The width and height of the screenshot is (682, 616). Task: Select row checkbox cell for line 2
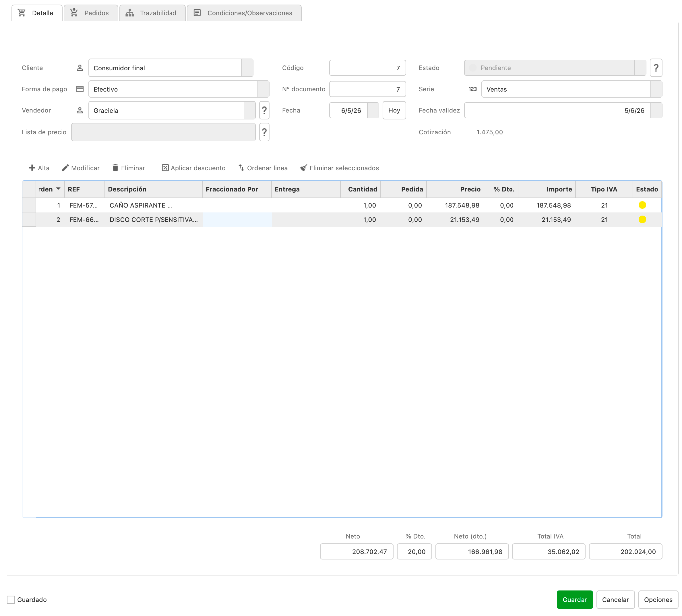[29, 219]
